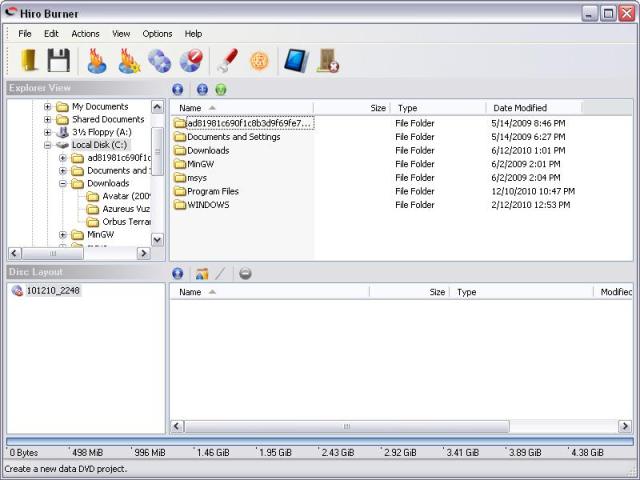Expand Shared Documents tree node
This screenshot has width=640, height=480.
click(x=47, y=120)
